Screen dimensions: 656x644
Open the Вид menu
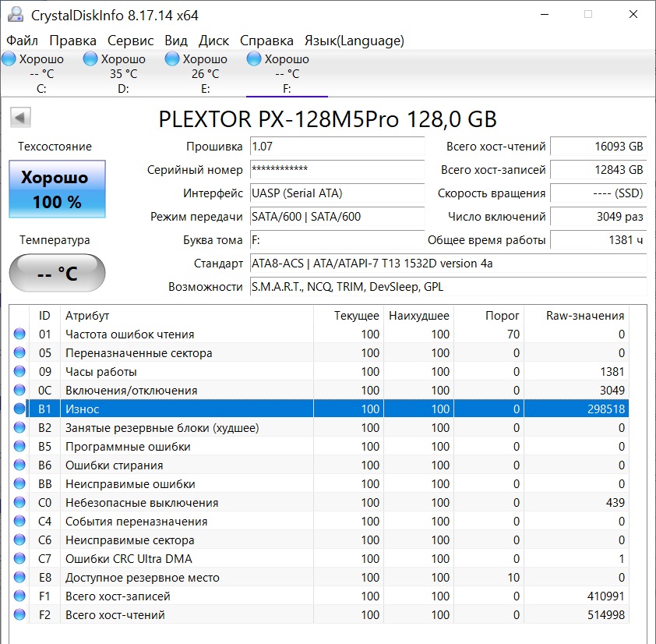176,41
